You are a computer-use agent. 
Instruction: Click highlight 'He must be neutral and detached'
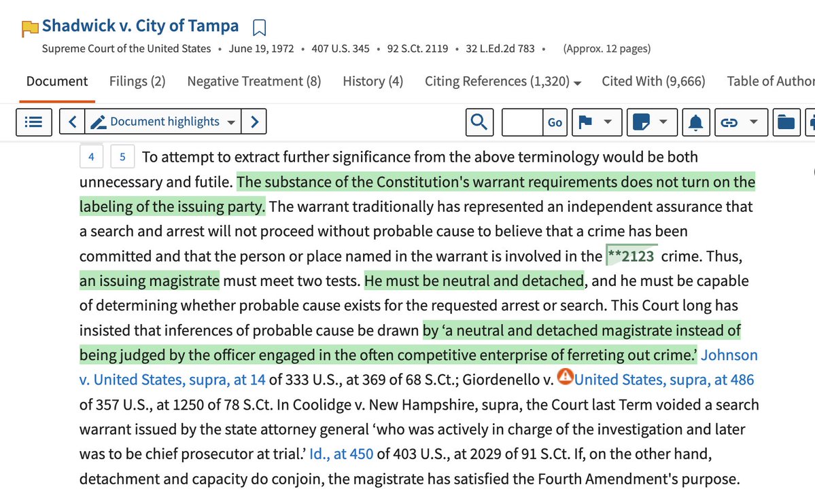pos(474,281)
